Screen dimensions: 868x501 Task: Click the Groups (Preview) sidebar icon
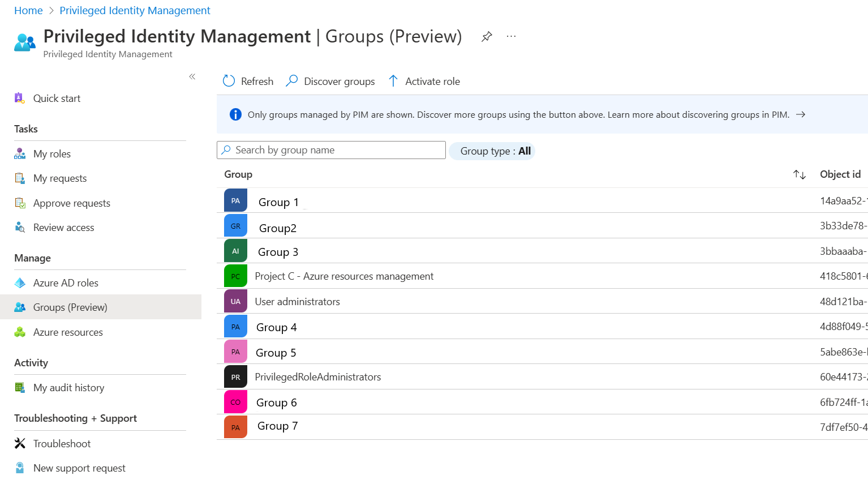(20, 307)
